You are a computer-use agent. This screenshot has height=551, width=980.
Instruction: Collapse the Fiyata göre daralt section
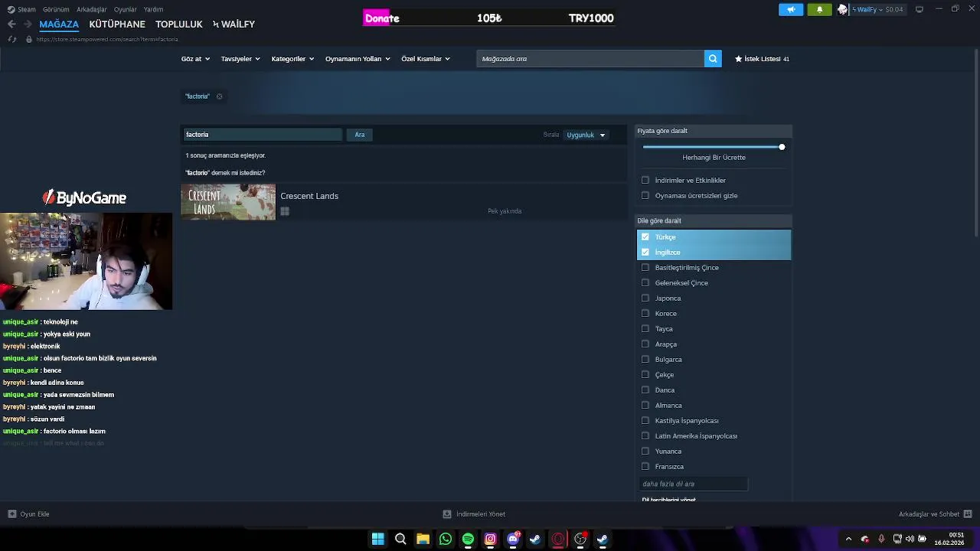pyautogui.click(x=714, y=131)
